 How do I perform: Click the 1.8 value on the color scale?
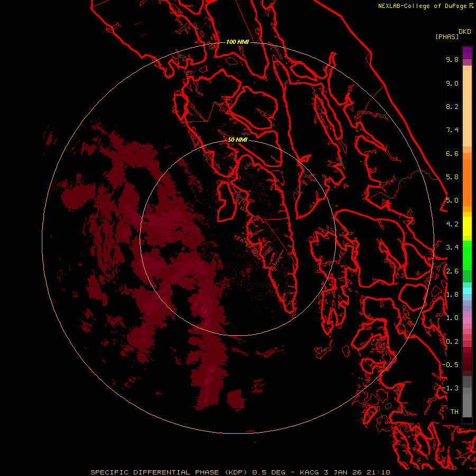452,295
